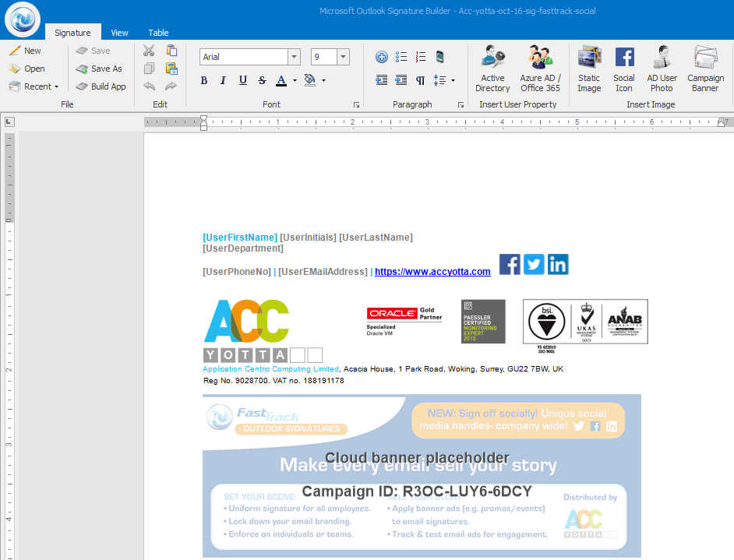Toggle bold formatting
This screenshot has width=734, height=560.
[x=204, y=80]
